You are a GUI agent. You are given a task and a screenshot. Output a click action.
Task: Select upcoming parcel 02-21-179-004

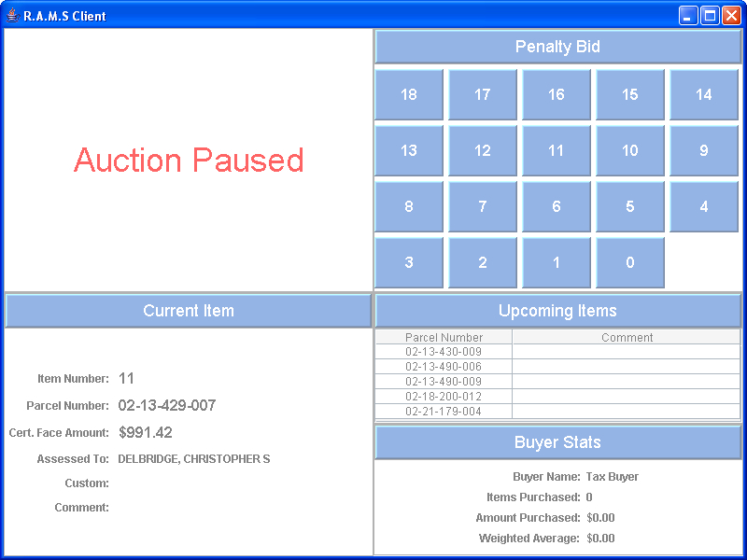click(444, 412)
